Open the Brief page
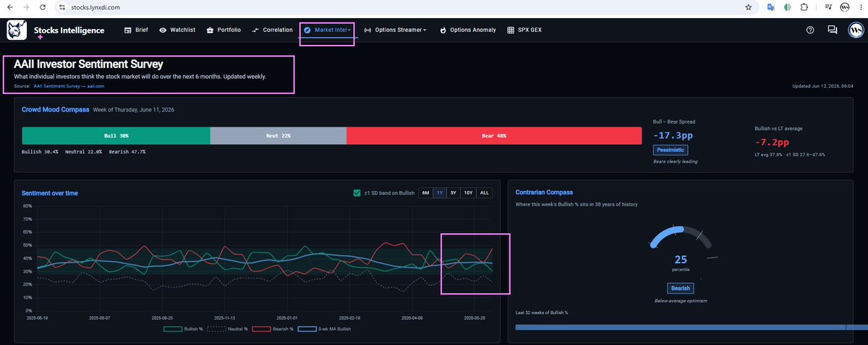The image size is (868, 345). [136, 30]
